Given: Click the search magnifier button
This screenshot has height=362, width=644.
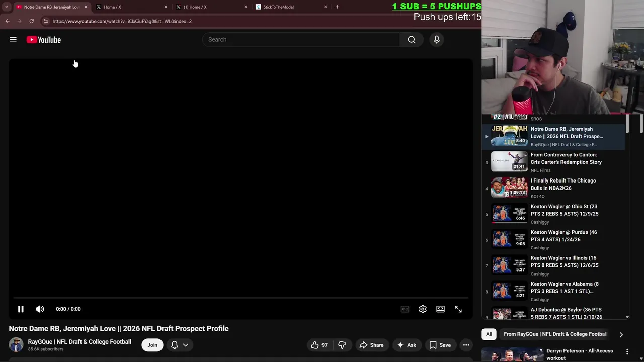Looking at the screenshot, I should point(412,40).
